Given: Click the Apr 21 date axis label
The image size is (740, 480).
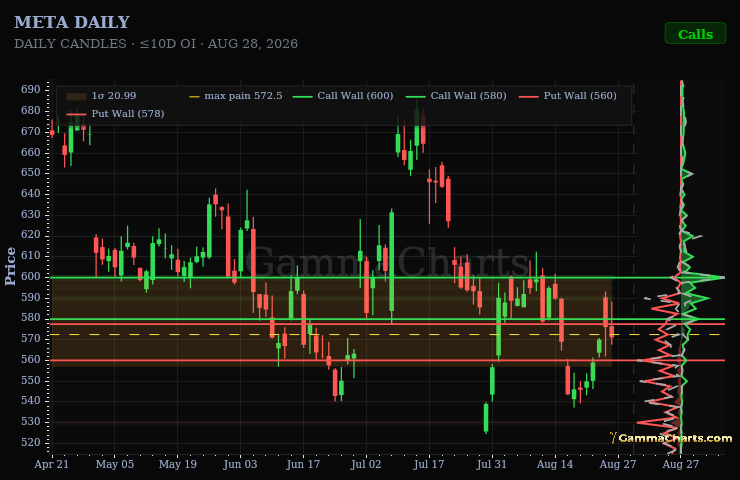Looking at the screenshot, I should click(x=51, y=464).
